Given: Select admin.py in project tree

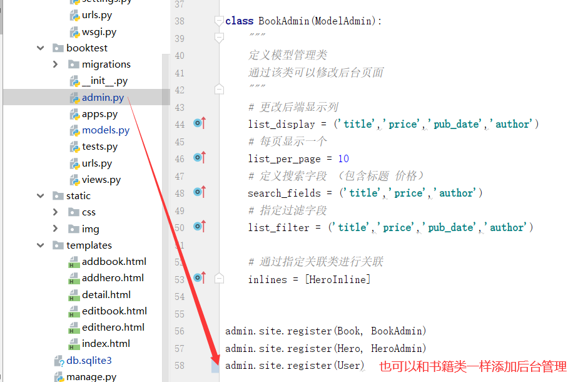Looking at the screenshot, I should coord(103,98).
